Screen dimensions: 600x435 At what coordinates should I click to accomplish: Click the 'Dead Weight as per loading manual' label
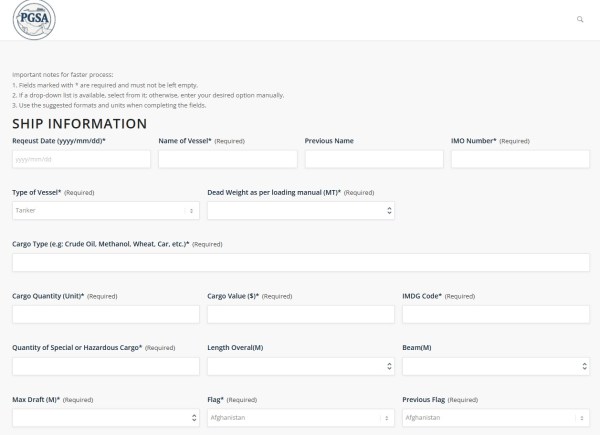click(274, 192)
